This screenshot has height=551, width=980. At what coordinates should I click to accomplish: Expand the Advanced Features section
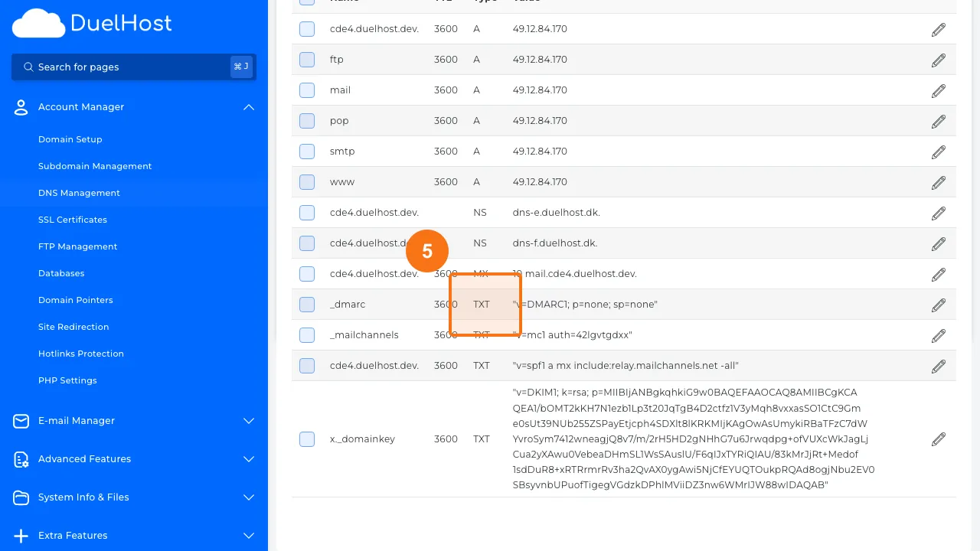click(x=248, y=459)
